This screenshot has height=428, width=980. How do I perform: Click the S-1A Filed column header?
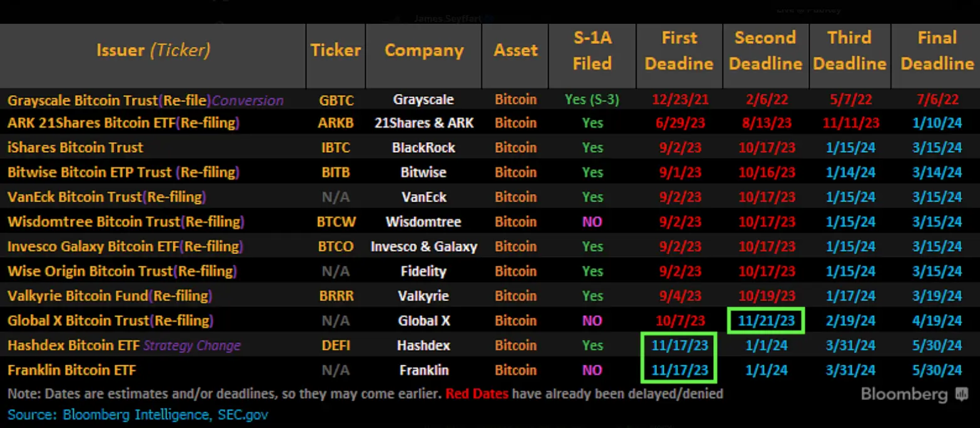click(x=592, y=51)
